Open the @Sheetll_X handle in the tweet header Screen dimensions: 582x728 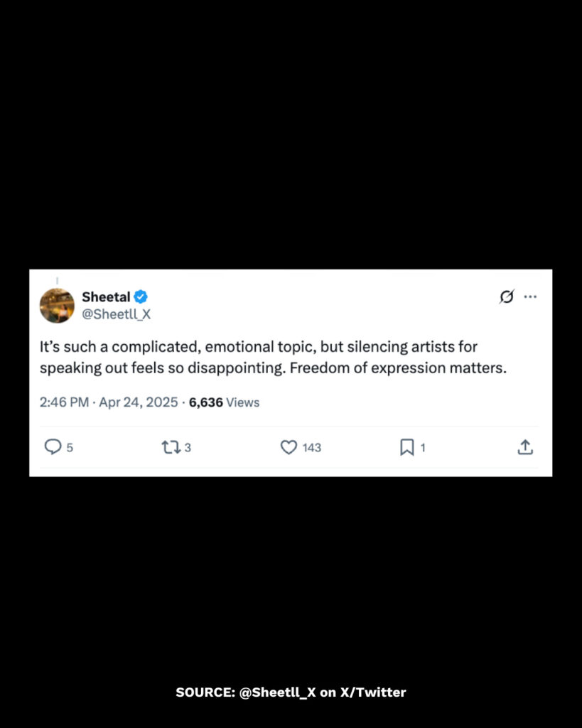pyautogui.click(x=117, y=314)
